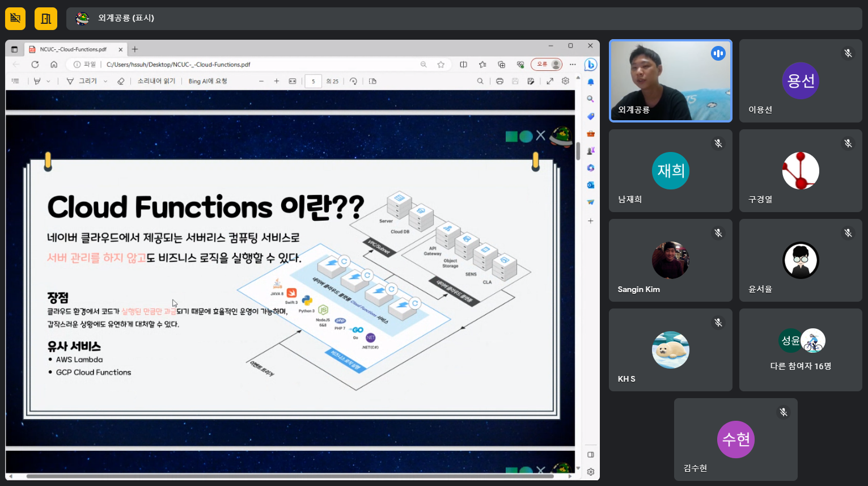Open the sidebar settings gear at bottom
Image resolution: width=868 pixels, height=486 pixels.
(591, 472)
